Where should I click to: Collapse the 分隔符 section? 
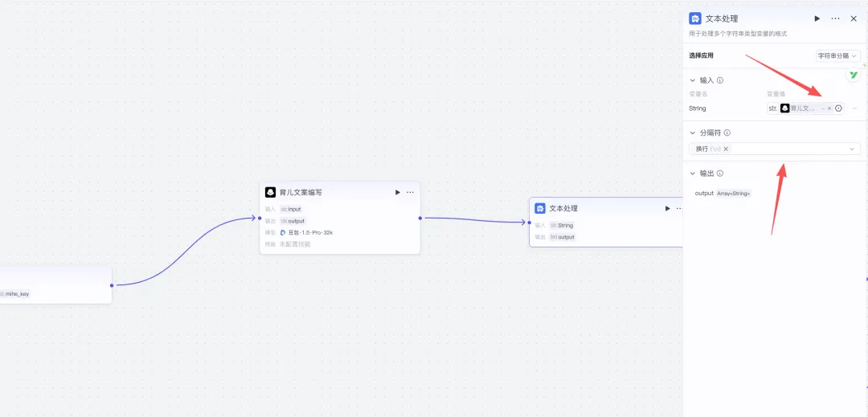pyautogui.click(x=693, y=133)
